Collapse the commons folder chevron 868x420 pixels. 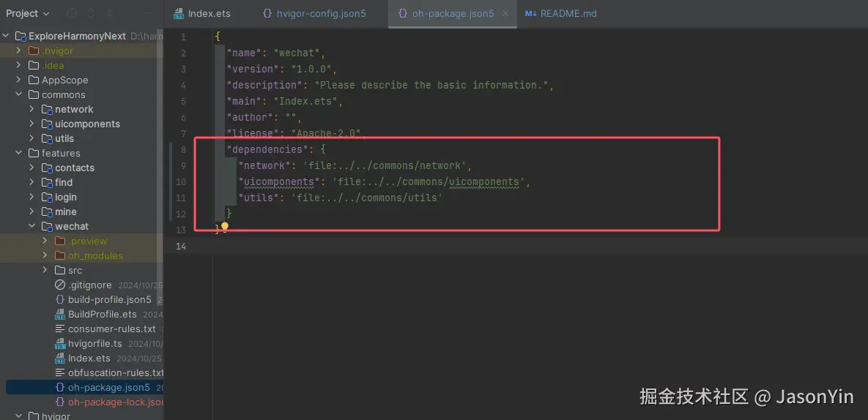point(19,94)
